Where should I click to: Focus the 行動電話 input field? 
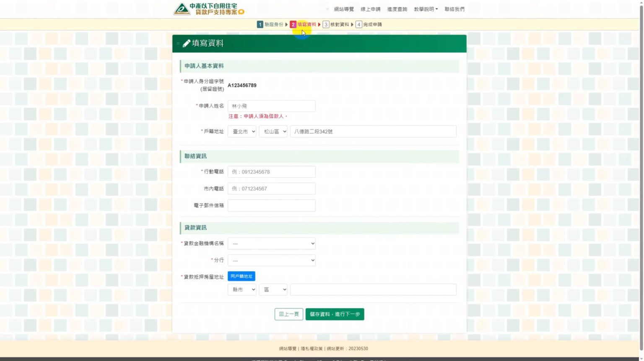271,172
